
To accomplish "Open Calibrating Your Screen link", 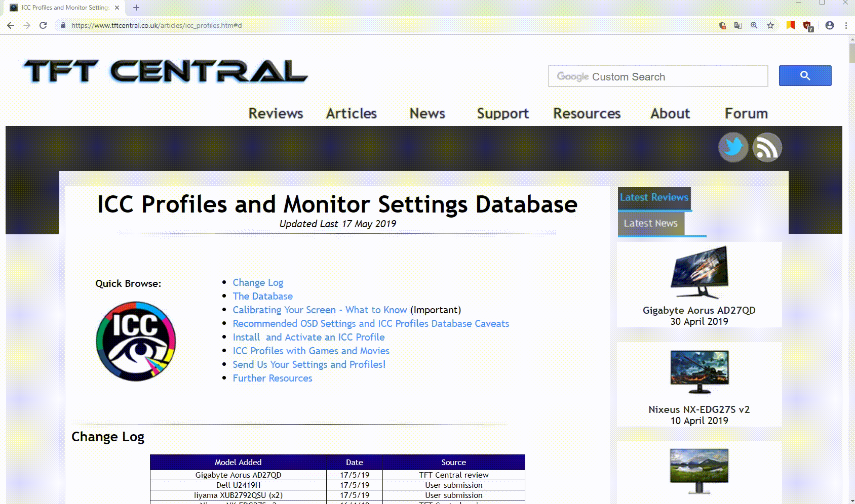I will point(320,310).
